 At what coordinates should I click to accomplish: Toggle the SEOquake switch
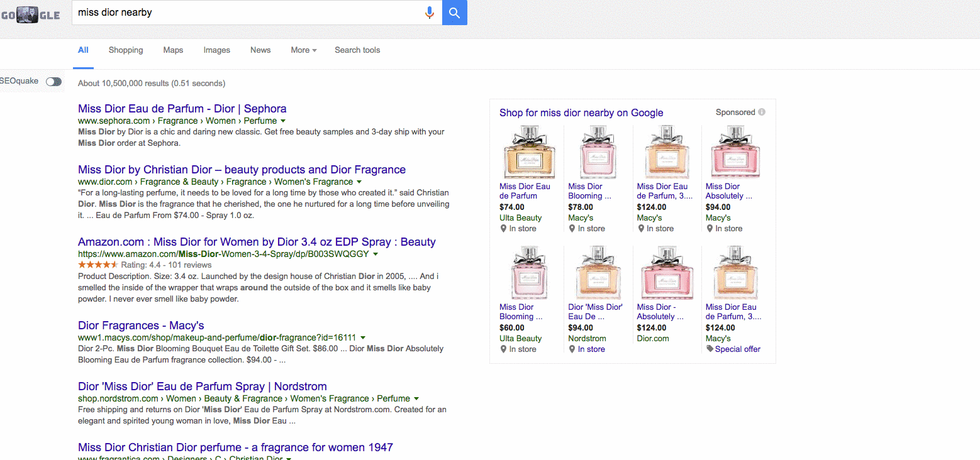tap(54, 82)
